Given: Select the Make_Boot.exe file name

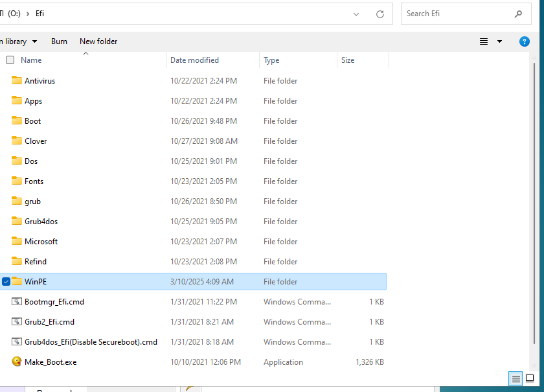Looking at the screenshot, I should (51, 362).
